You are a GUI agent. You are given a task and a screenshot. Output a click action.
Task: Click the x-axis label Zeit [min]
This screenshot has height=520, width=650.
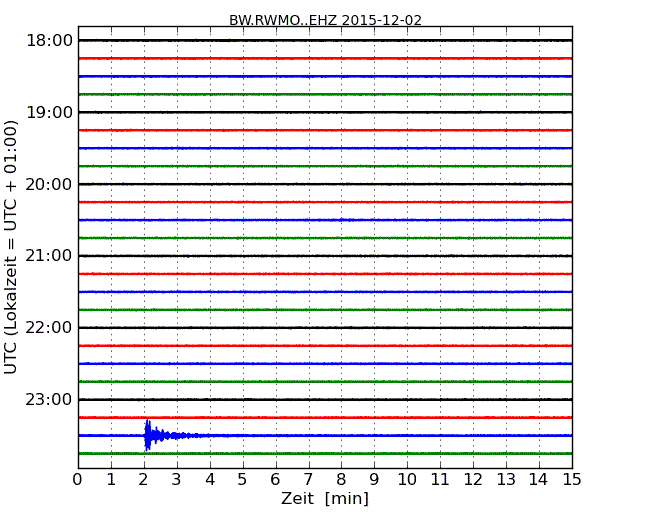pyautogui.click(x=325, y=498)
